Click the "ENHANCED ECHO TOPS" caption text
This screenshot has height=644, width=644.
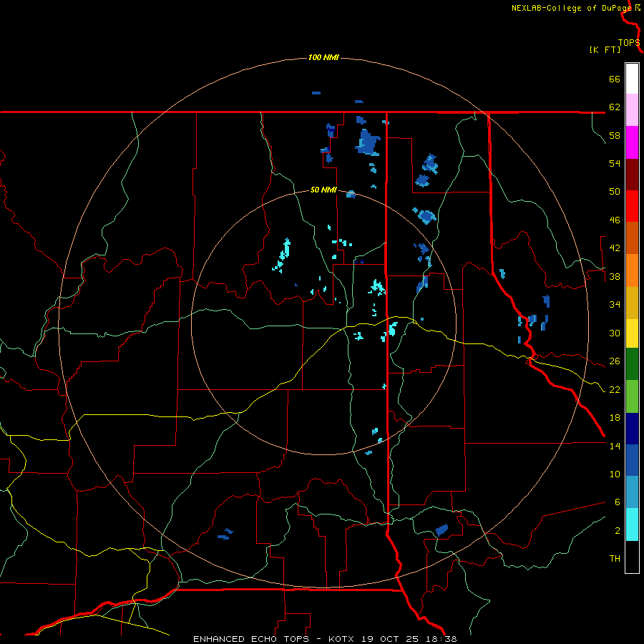(251, 639)
